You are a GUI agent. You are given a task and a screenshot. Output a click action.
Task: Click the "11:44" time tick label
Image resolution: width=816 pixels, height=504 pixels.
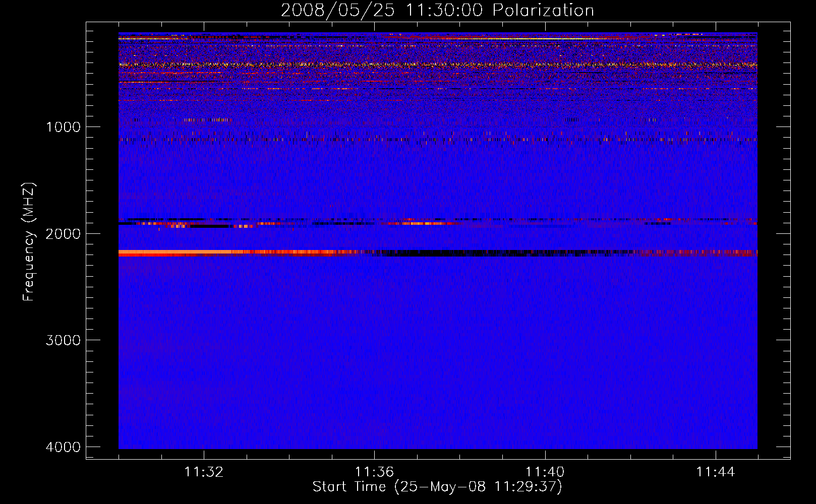pyautogui.click(x=716, y=472)
